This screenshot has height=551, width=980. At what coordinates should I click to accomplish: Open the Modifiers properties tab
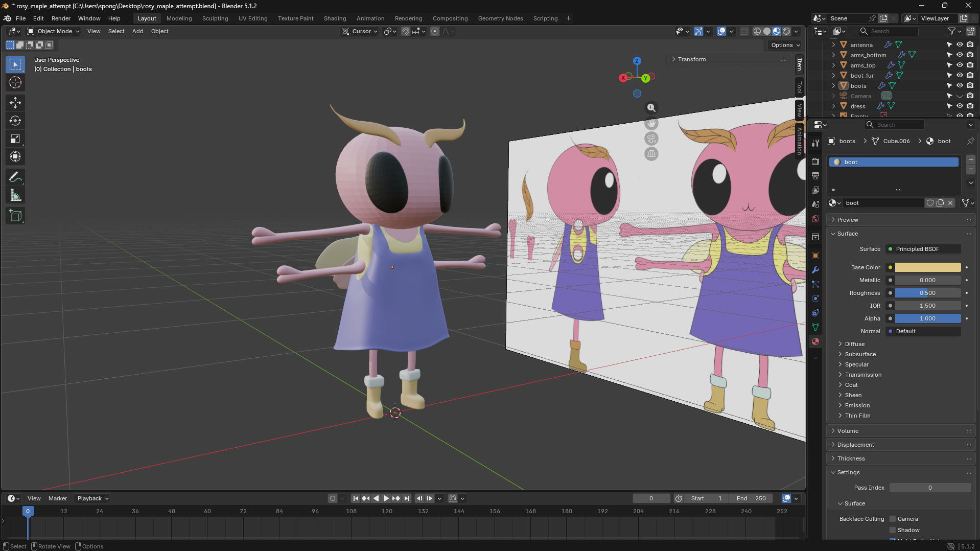coord(815,270)
